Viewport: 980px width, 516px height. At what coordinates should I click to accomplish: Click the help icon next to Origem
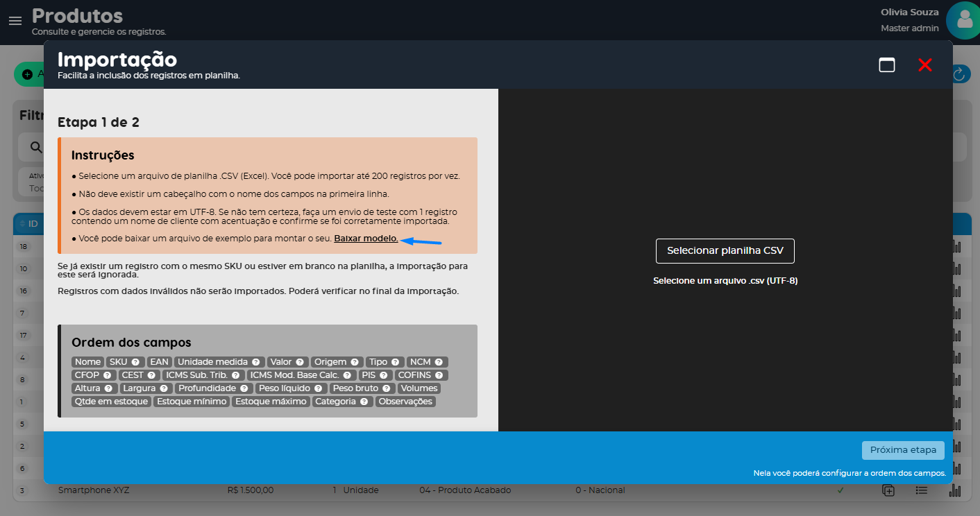coord(354,362)
